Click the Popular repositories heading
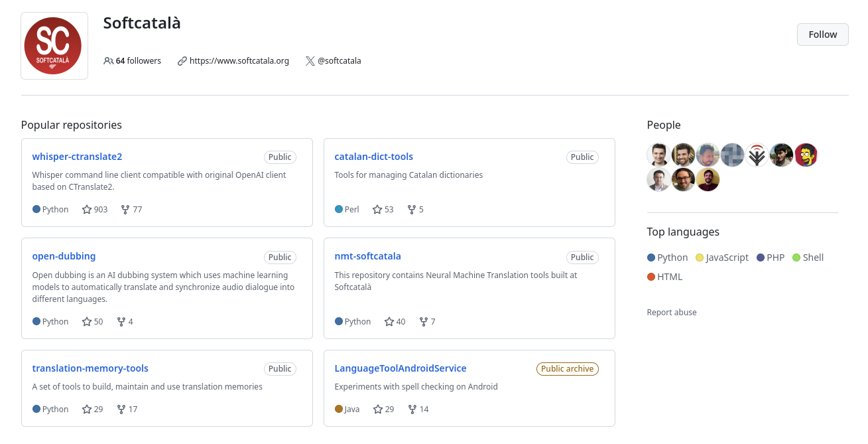 (72, 125)
